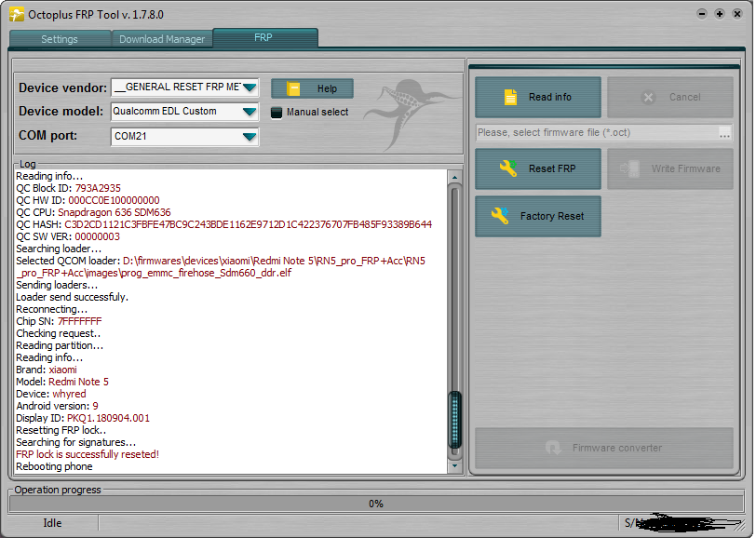
Task: Click the QC Block ID value 793A2935
Action: [x=98, y=188]
